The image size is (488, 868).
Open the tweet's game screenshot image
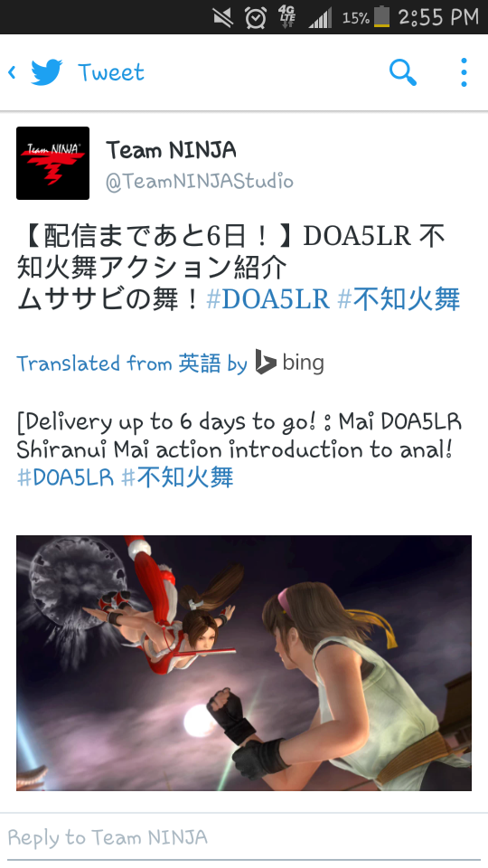coord(244,663)
